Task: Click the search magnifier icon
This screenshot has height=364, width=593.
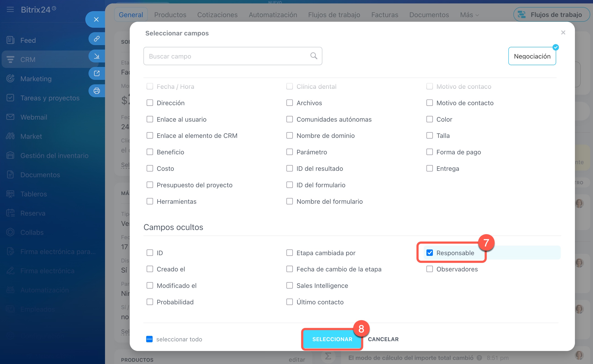Action: [314, 56]
